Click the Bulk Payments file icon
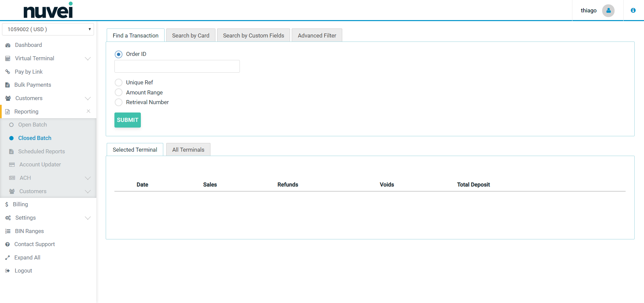The width and height of the screenshot is (644, 303). click(8, 85)
